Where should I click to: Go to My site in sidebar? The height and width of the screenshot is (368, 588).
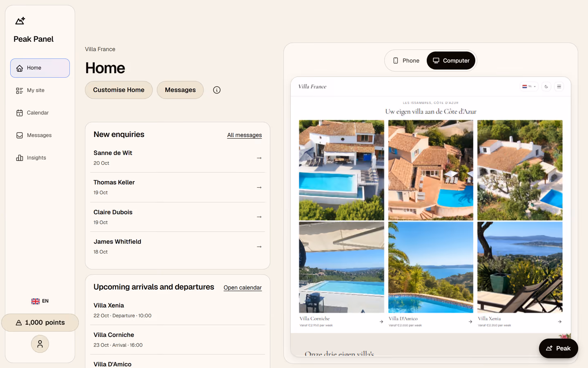point(40,90)
